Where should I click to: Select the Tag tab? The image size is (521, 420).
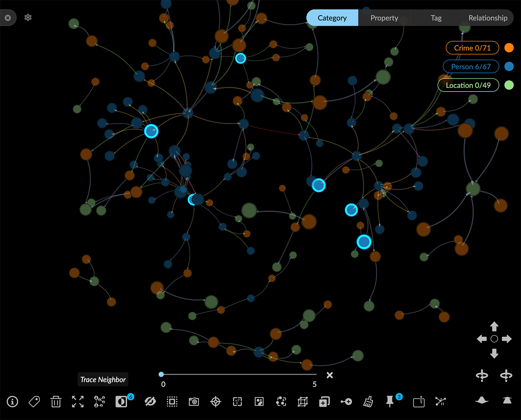click(x=436, y=18)
